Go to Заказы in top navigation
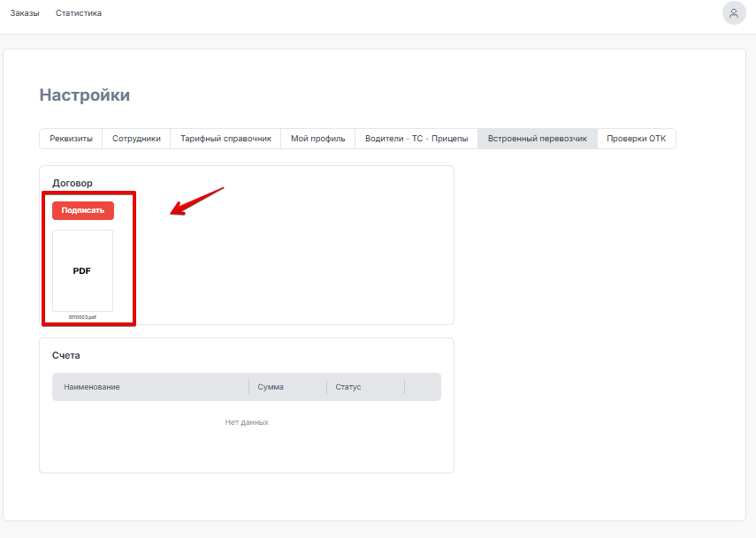The image size is (756, 538). [x=25, y=13]
